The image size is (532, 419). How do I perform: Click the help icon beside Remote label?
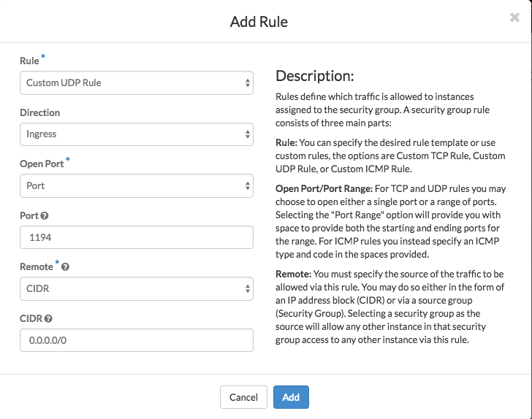pyautogui.click(x=66, y=268)
